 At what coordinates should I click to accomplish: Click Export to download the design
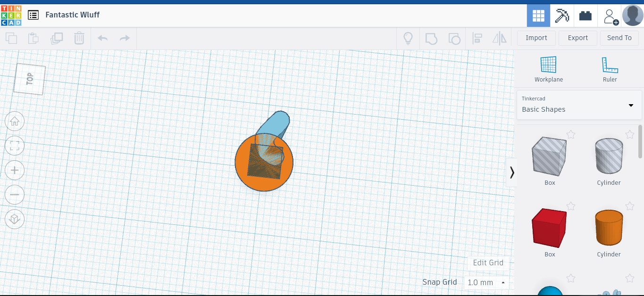coord(577,38)
